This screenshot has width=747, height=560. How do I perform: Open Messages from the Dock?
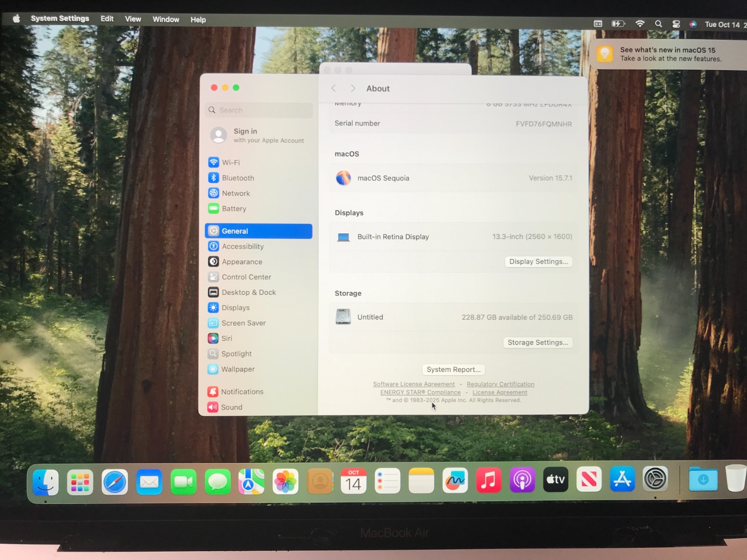218,482
